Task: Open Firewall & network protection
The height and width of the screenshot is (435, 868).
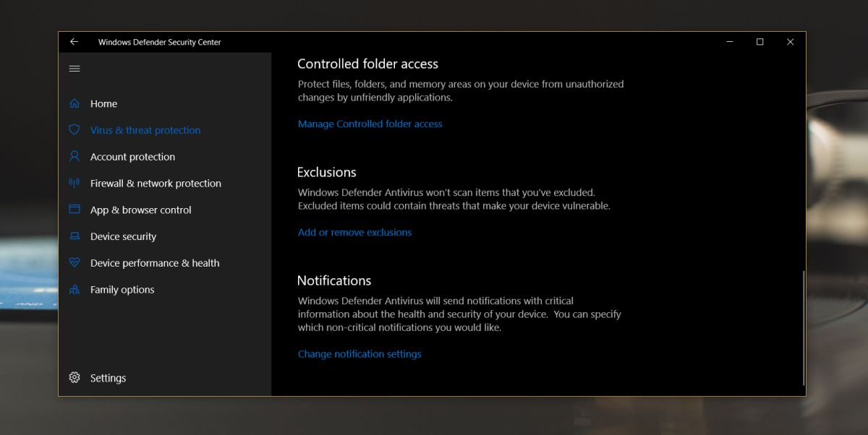Action: click(156, 184)
